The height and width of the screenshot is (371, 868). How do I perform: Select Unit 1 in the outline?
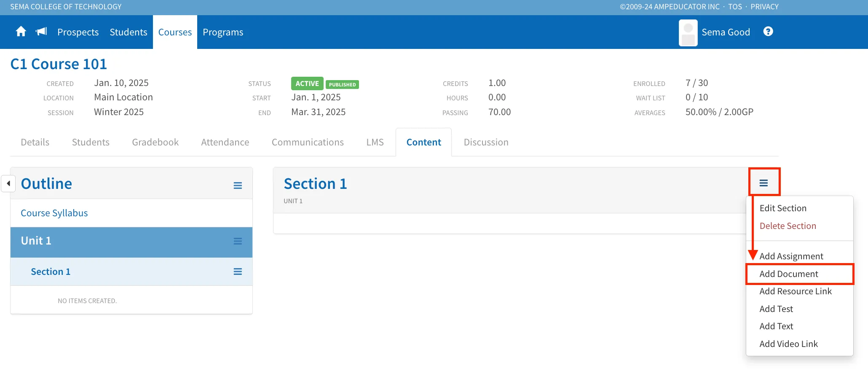coord(36,240)
